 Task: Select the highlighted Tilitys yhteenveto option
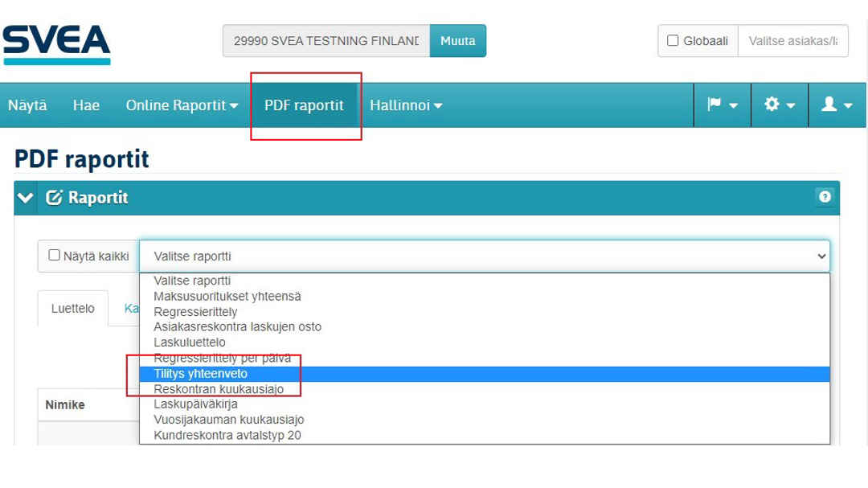point(485,374)
